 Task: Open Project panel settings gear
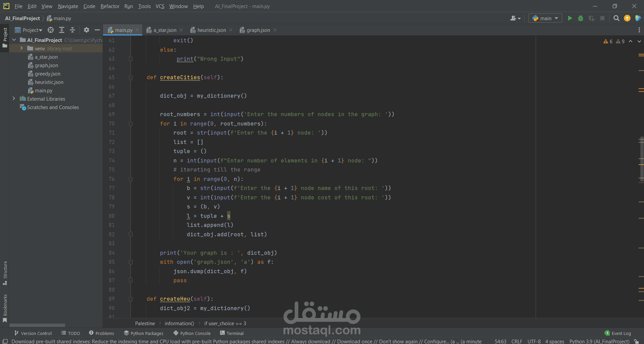pos(87,30)
